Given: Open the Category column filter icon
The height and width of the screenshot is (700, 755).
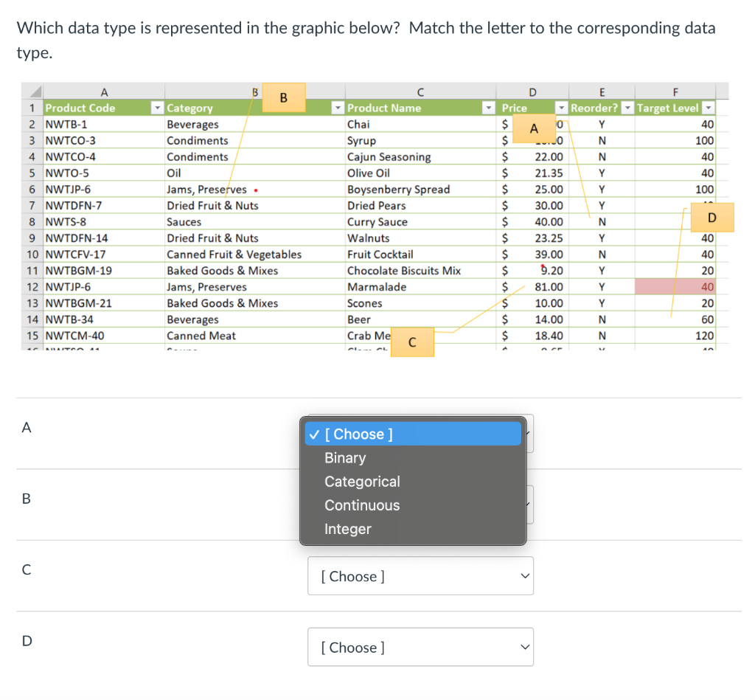Looking at the screenshot, I should 337,108.
